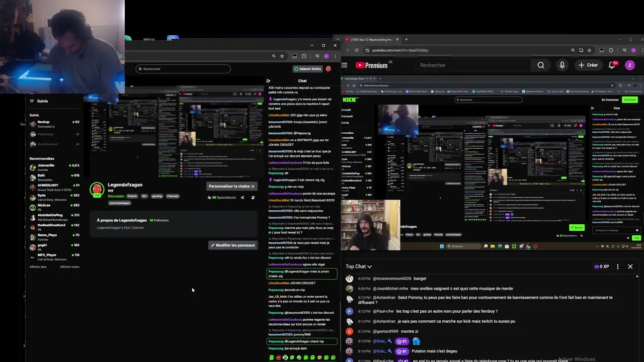
Task: Click the share icon next to Spectateurs
Action: tap(242, 198)
